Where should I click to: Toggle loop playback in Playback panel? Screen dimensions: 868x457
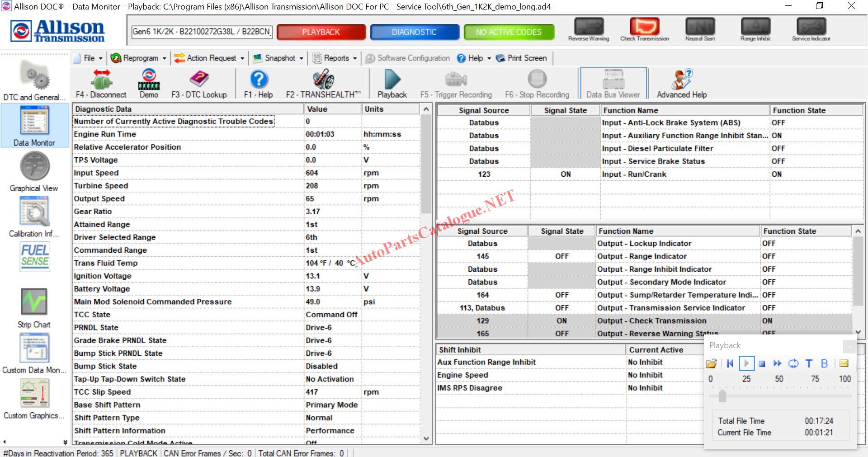(793, 363)
